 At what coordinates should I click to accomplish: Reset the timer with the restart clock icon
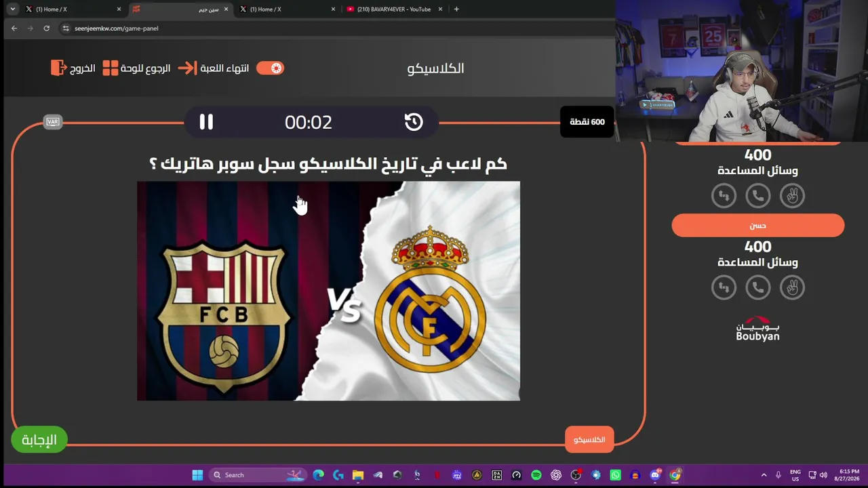[414, 122]
